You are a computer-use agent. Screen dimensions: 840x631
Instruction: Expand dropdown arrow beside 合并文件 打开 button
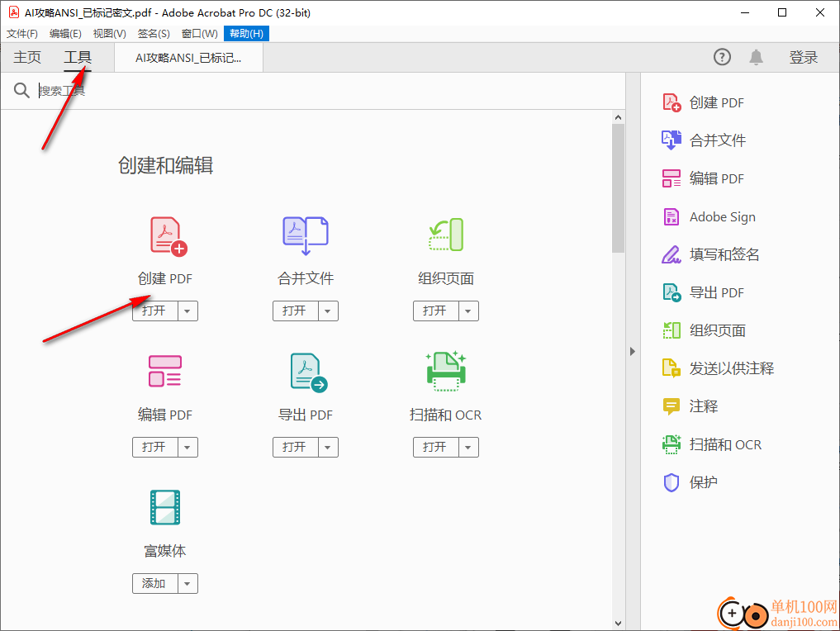tap(328, 311)
